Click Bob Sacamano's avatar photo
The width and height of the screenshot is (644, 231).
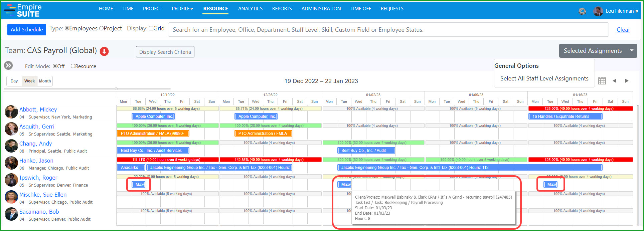11,214
